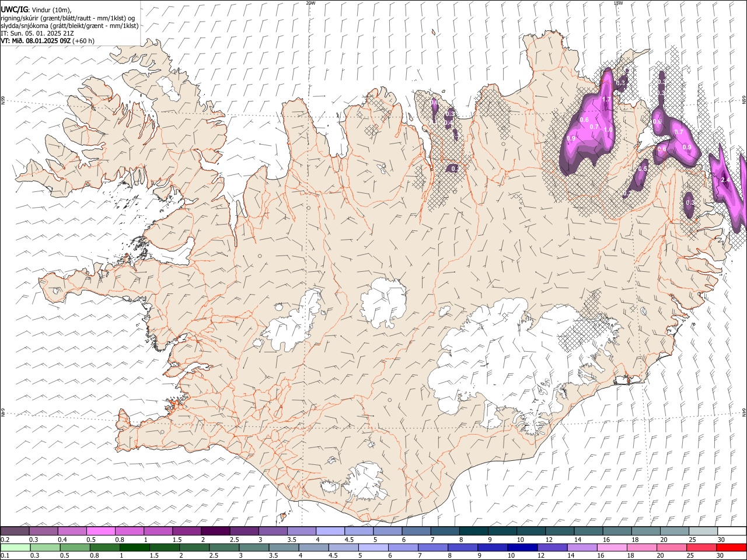Click the IT: Sun. 05. 01. 2025 21Z line
This screenshot has height=560, width=747.
(x=37, y=33)
